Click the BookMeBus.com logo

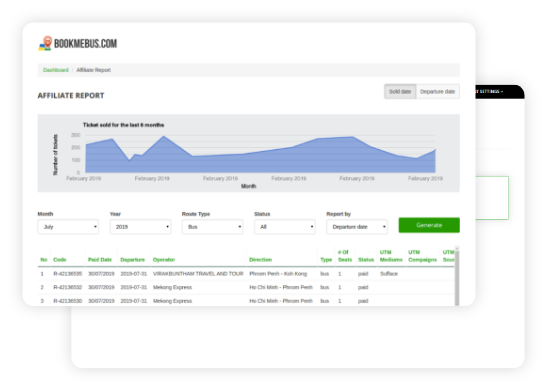click(x=78, y=43)
